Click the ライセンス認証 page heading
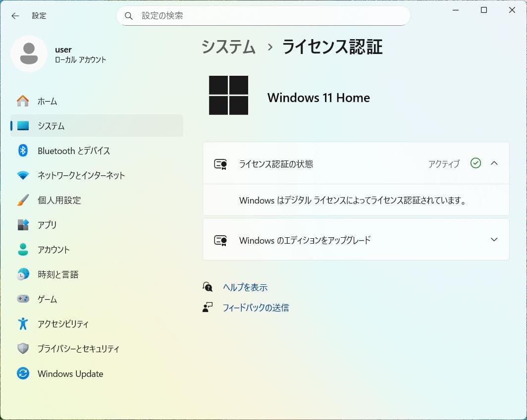This screenshot has height=420, width=527. click(332, 47)
